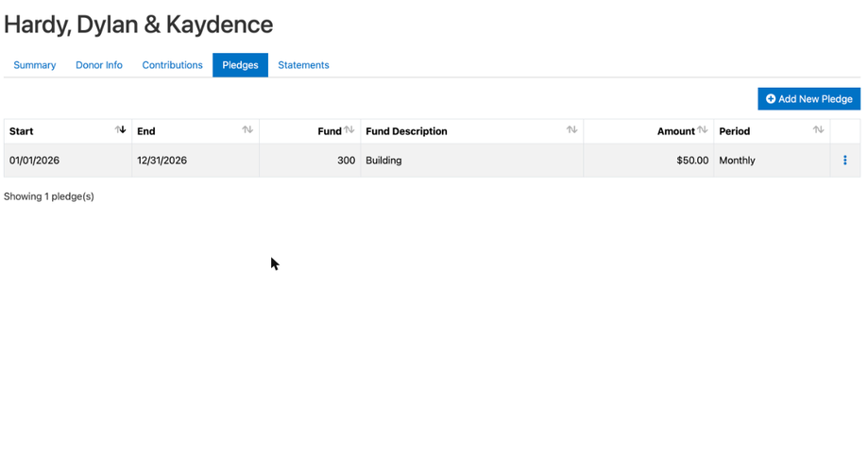Select the 01/01/2026 start date cell
This screenshot has height=457, width=868.
(x=68, y=161)
